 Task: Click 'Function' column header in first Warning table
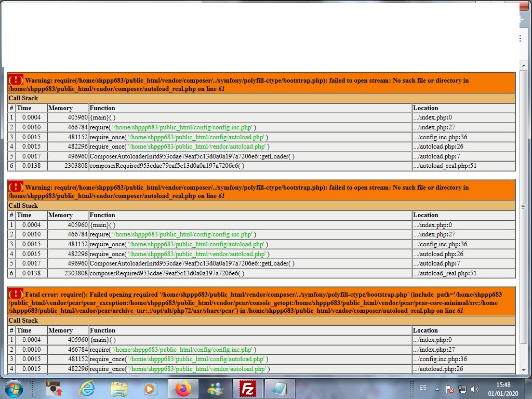[102, 108]
